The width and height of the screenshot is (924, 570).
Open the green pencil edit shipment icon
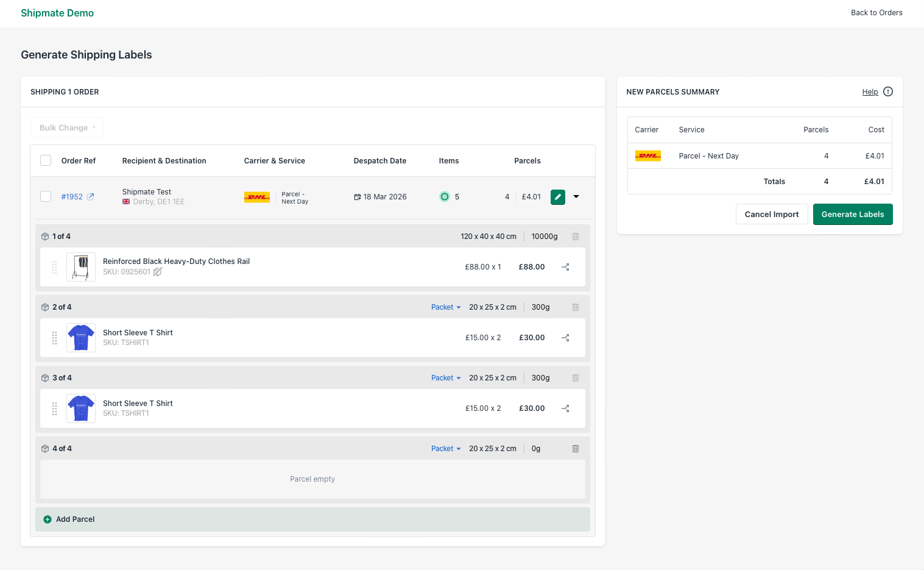click(557, 196)
